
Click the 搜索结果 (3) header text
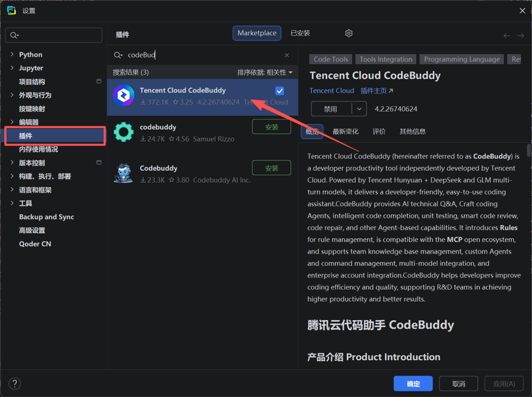pyautogui.click(x=130, y=73)
